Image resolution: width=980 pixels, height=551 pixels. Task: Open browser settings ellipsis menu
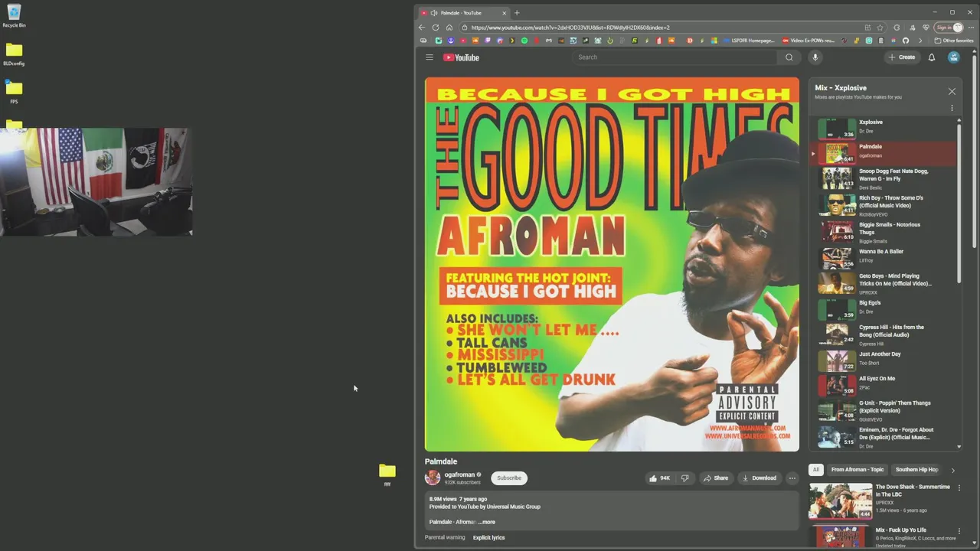click(972, 28)
